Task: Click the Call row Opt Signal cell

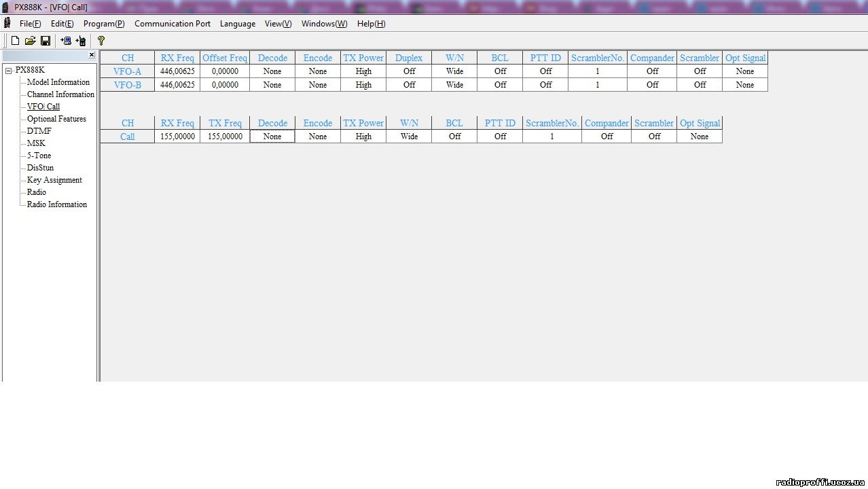Action: [x=700, y=137]
